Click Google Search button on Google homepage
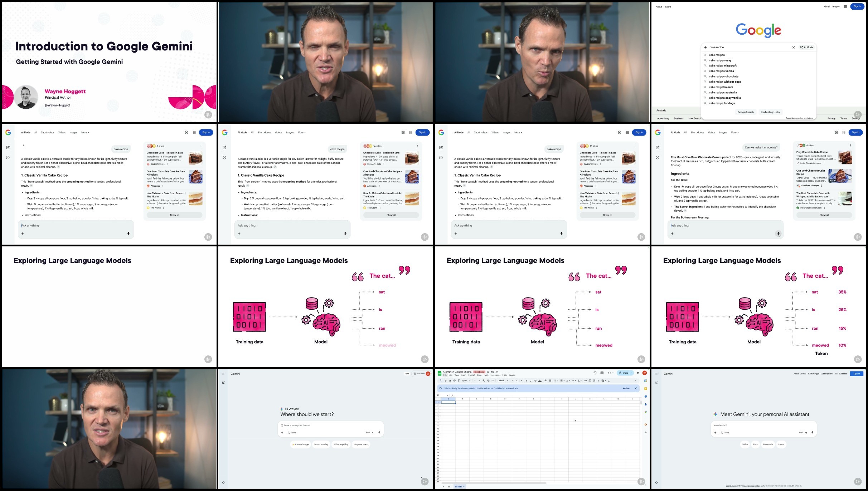The width and height of the screenshot is (868, 491). point(746,112)
